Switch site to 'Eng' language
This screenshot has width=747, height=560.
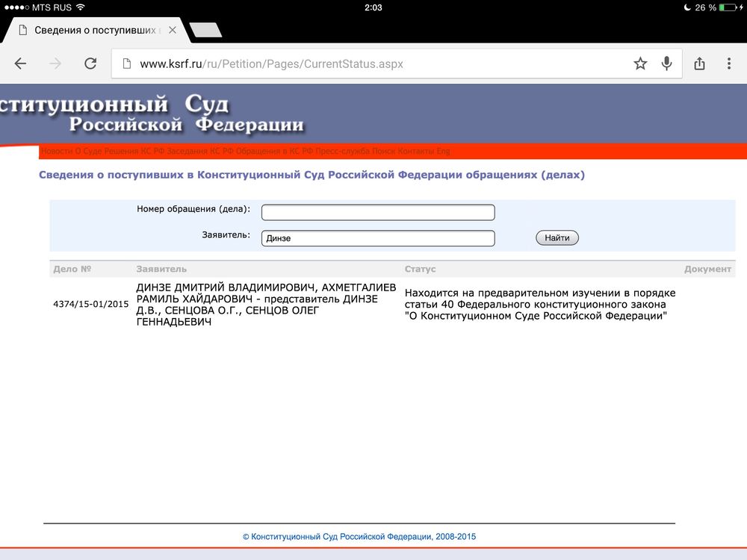click(x=444, y=152)
